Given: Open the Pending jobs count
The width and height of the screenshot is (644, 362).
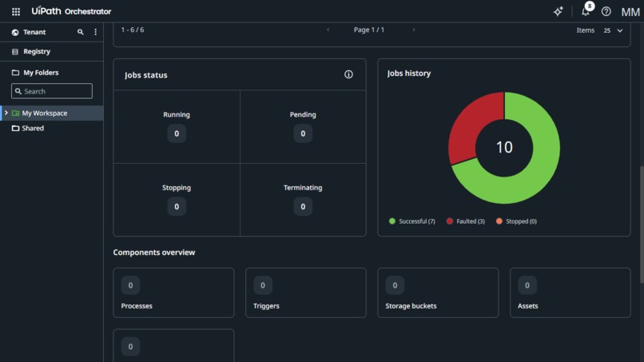Looking at the screenshot, I should [x=303, y=133].
